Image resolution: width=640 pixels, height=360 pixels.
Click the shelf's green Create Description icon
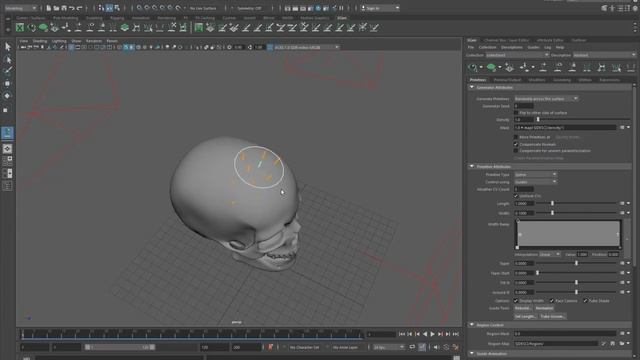43,27
